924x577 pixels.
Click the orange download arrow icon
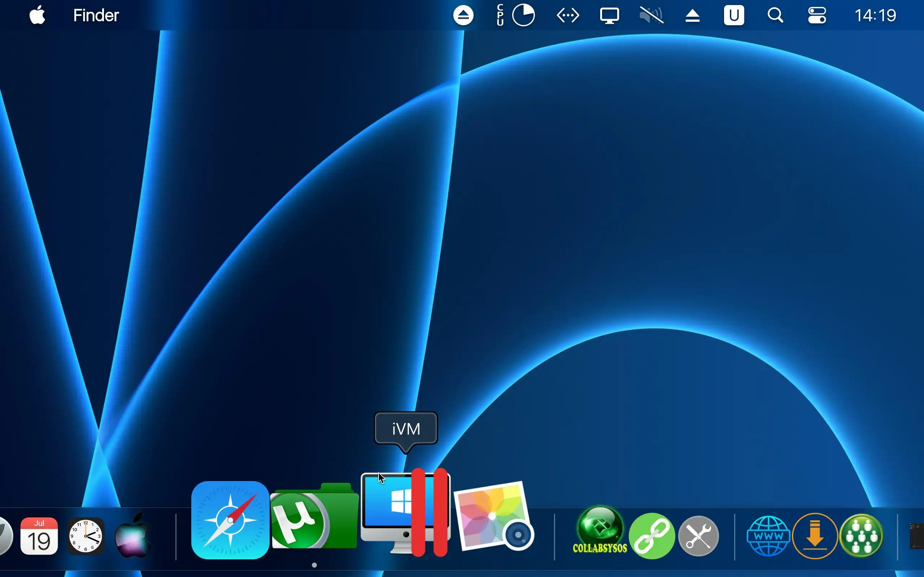click(x=815, y=536)
